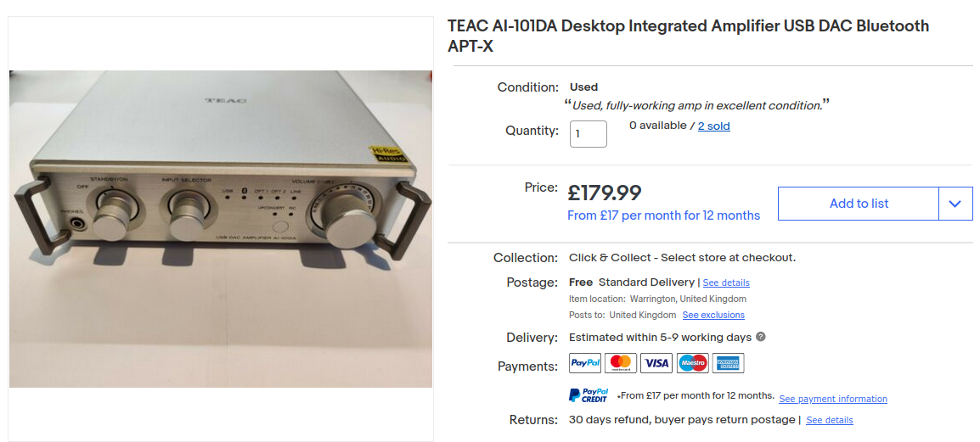Screen dimensions: 980x442
Task: Click the From £17 per month offer
Action: (x=663, y=215)
